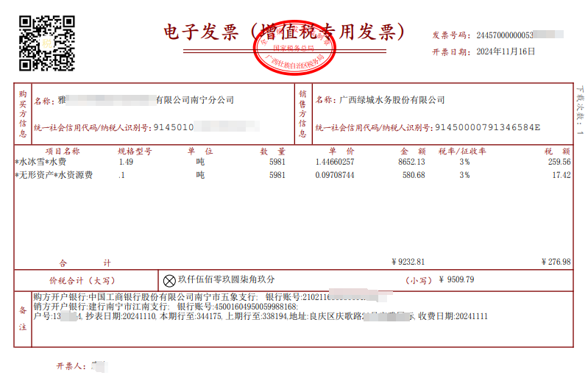Select seller name 广西绿城水务股份有限公司
Image resolution: width=588 pixels, height=378 pixels.
pos(392,100)
